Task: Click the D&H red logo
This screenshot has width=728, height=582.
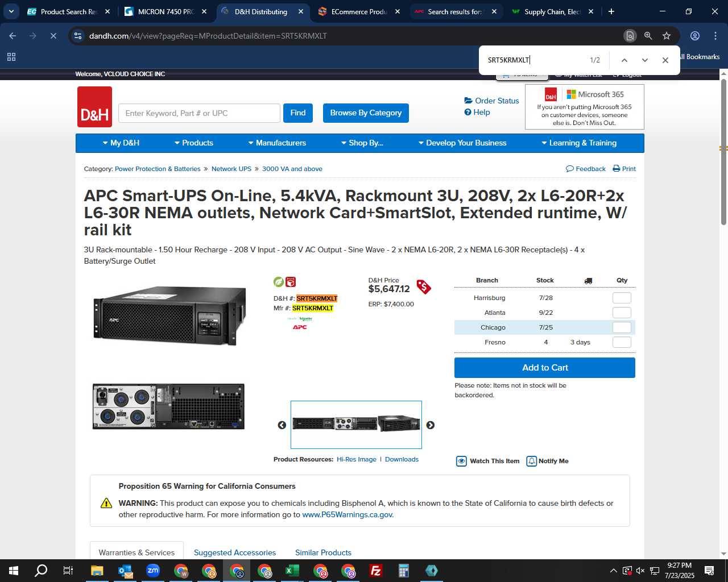Action: coord(94,107)
